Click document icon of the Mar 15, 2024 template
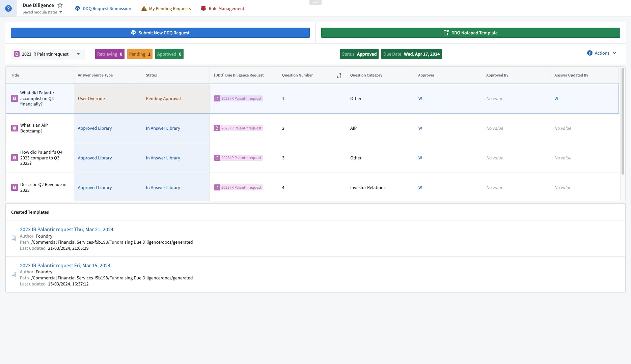The width and height of the screenshot is (631, 364). point(14,274)
